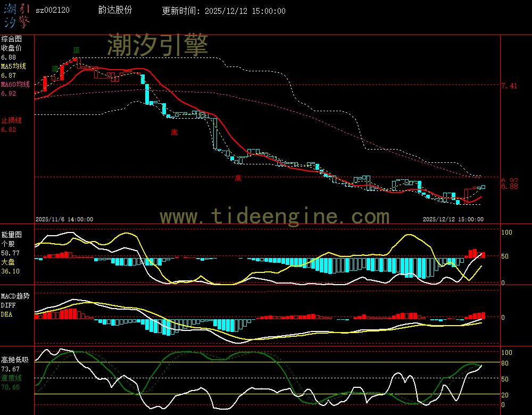Image resolution: width=532 pixels, height=415 pixels.
Task: Click the yellow 大盘 market label
Action: pyautogui.click(x=8, y=262)
